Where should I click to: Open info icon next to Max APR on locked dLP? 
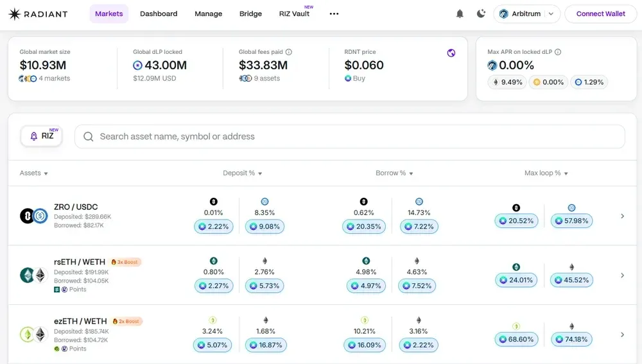tap(558, 52)
